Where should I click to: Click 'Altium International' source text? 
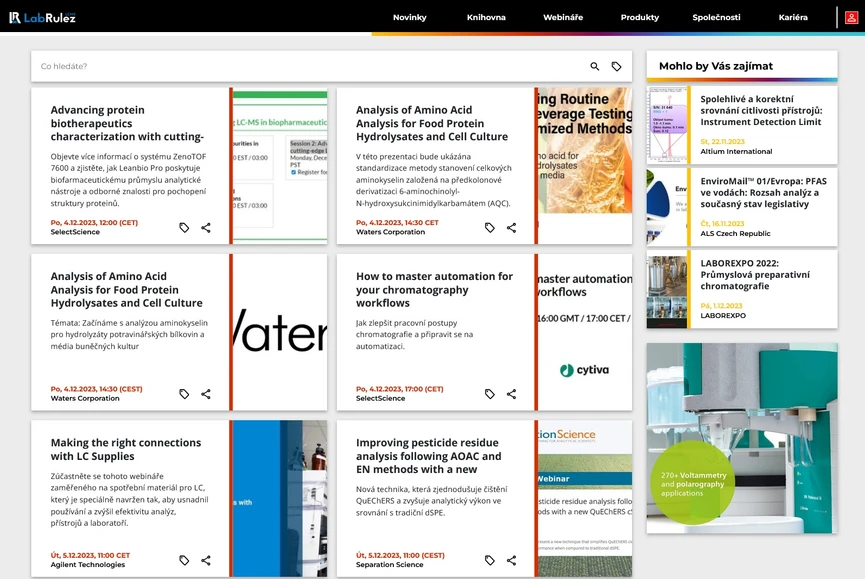736,151
